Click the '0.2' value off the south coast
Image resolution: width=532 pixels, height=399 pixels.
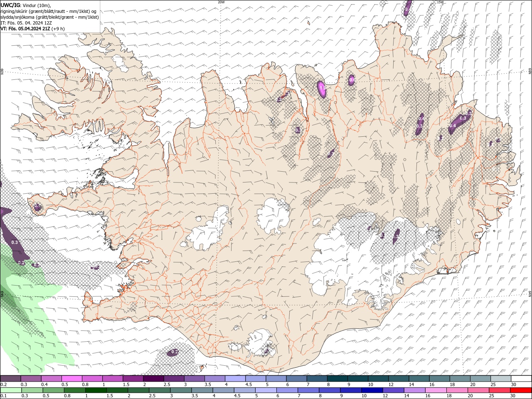pyautogui.click(x=175, y=352)
